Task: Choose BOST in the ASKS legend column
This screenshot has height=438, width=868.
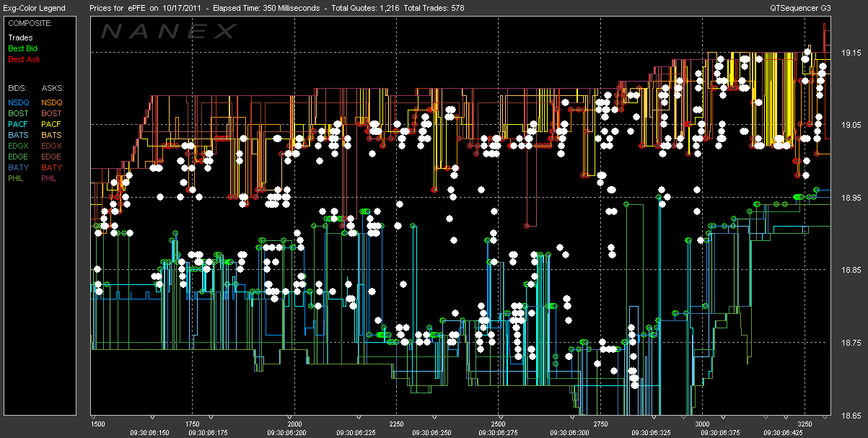Action: [x=51, y=113]
